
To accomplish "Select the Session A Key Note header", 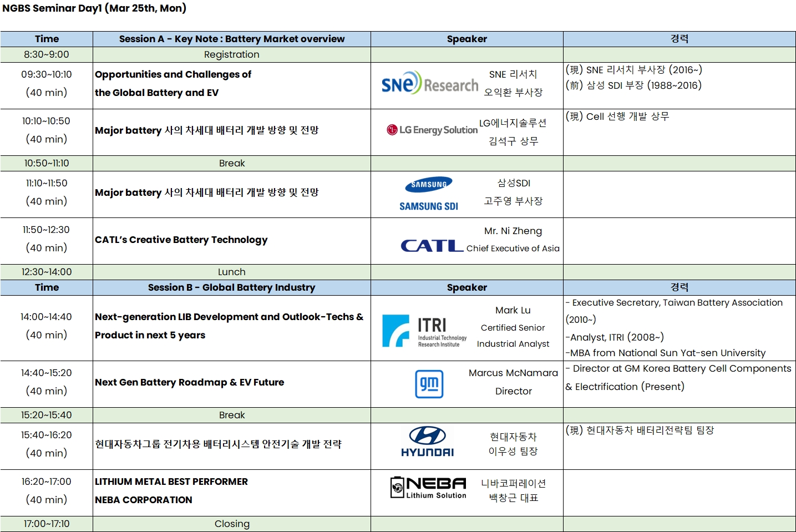I will click(x=232, y=39).
